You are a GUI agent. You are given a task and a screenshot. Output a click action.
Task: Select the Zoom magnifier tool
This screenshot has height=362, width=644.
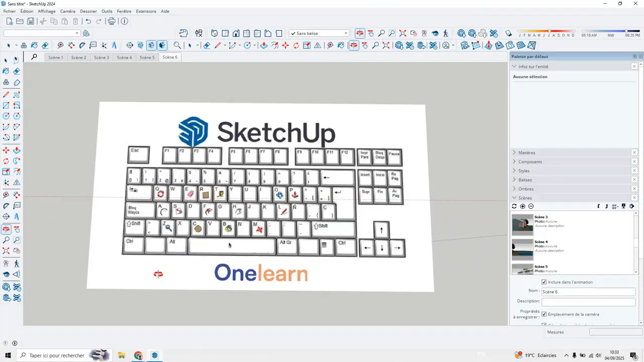click(6, 239)
